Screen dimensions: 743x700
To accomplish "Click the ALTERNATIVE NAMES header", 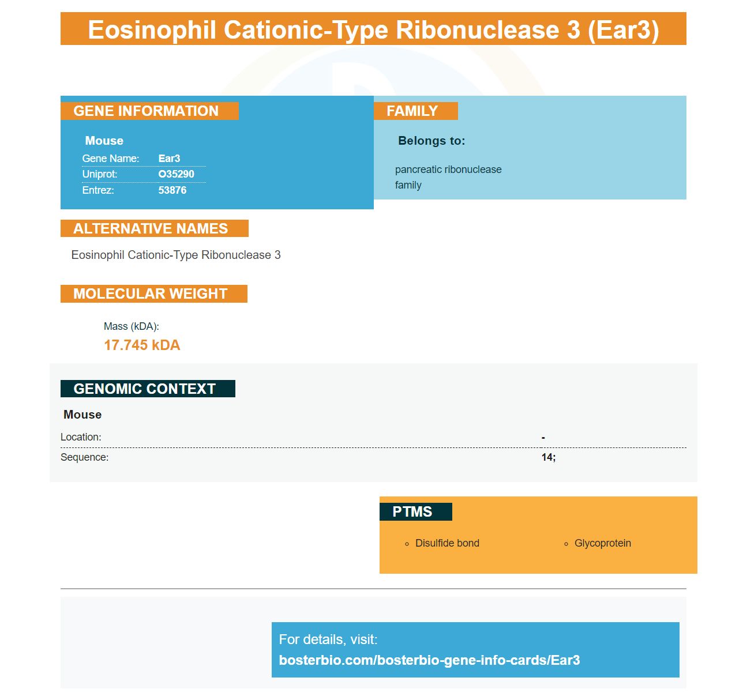I will click(x=154, y=228).
